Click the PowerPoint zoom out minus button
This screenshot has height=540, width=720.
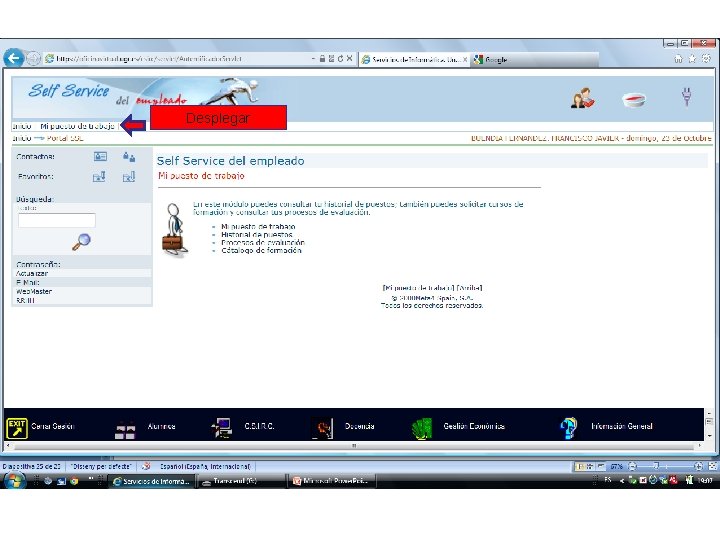632,466
